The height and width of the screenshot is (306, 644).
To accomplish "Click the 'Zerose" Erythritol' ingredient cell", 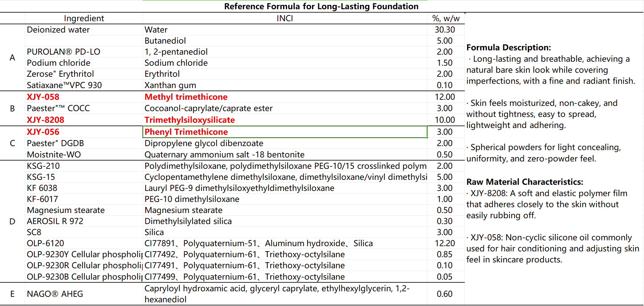I will pyautogui.click(x=84, y=74).
